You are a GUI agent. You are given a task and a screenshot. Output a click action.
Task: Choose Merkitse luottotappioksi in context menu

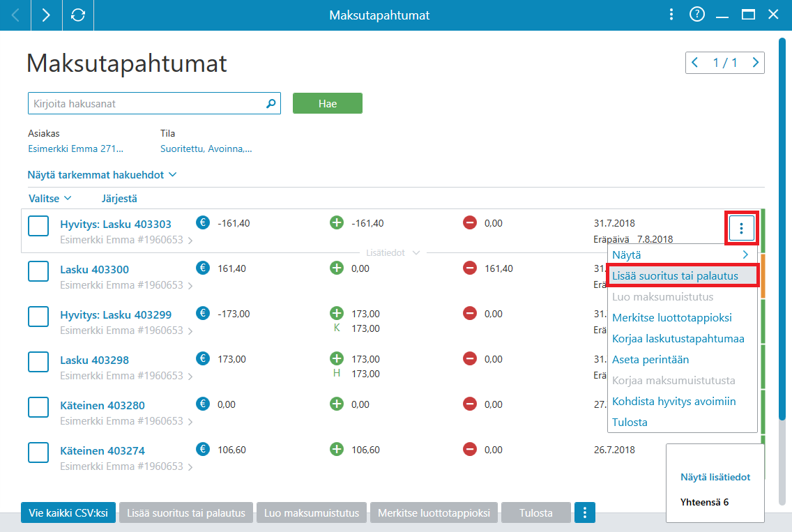click(x=682, y=318)
